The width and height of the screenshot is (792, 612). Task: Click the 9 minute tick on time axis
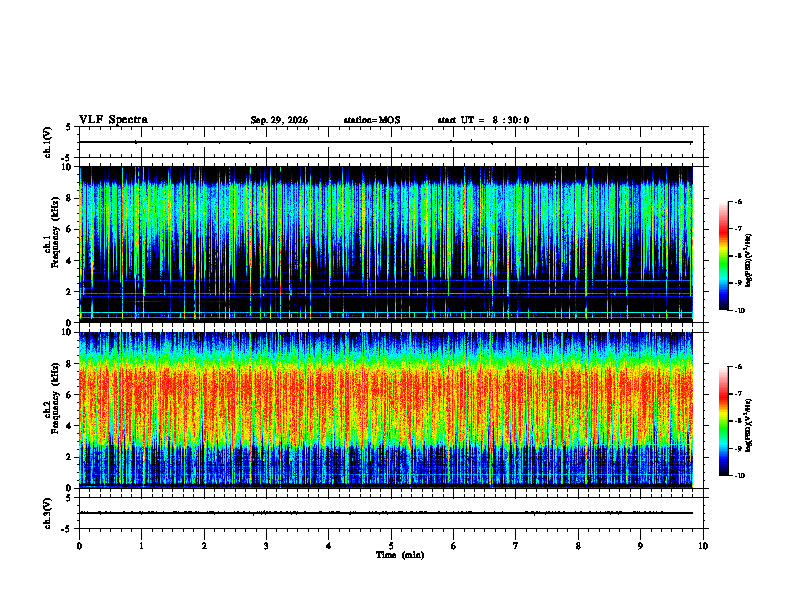coord(640,546)
